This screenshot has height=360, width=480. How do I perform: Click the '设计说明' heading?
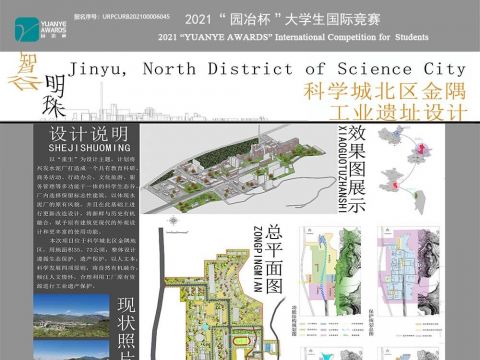pos(89,134)
